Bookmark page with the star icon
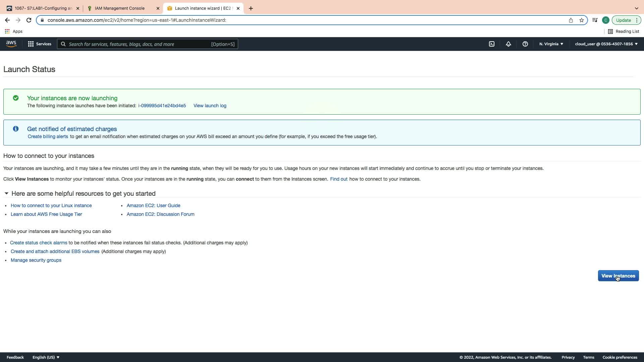 [x=582, y=20]
